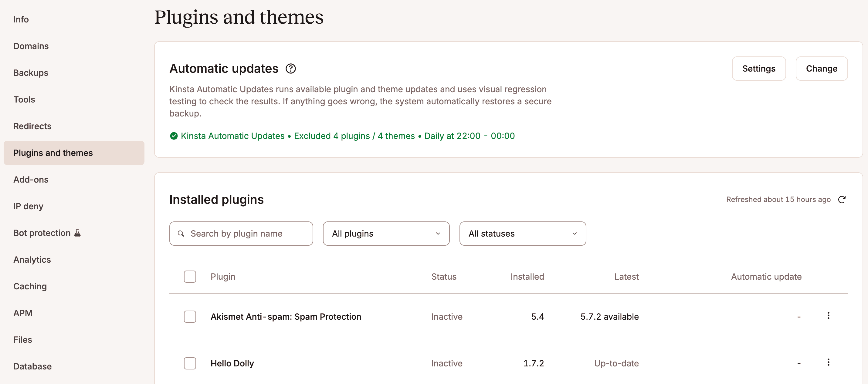Open the Akismet Anti-spam row options menu
This screenshot has height=384, width=868.
point(828,316)
